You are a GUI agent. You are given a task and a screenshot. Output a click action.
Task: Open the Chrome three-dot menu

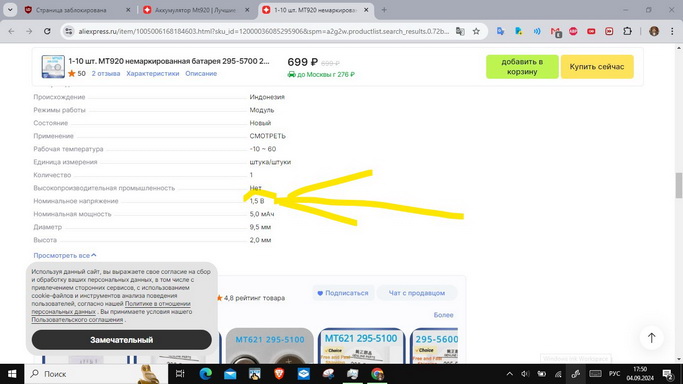672,31
